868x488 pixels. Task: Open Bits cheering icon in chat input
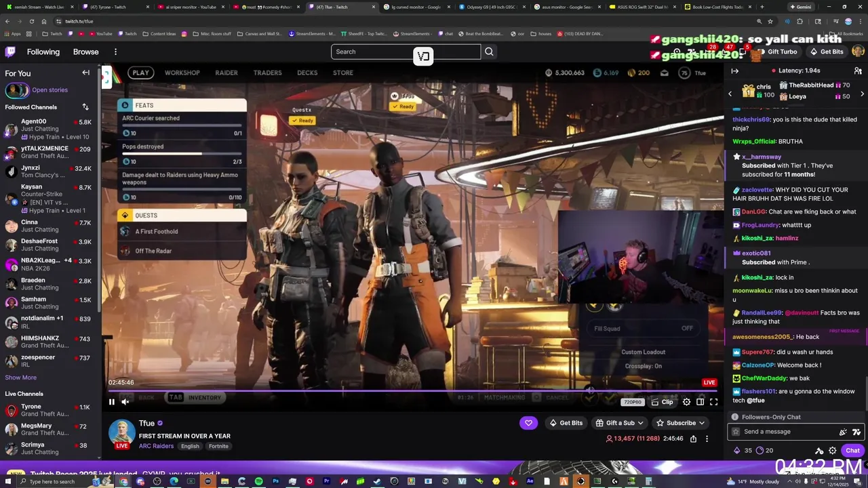(843, 432)
